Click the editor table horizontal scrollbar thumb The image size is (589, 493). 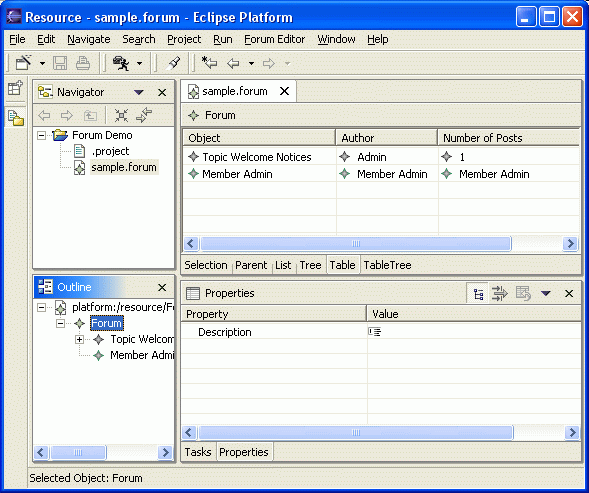point(356,243)
